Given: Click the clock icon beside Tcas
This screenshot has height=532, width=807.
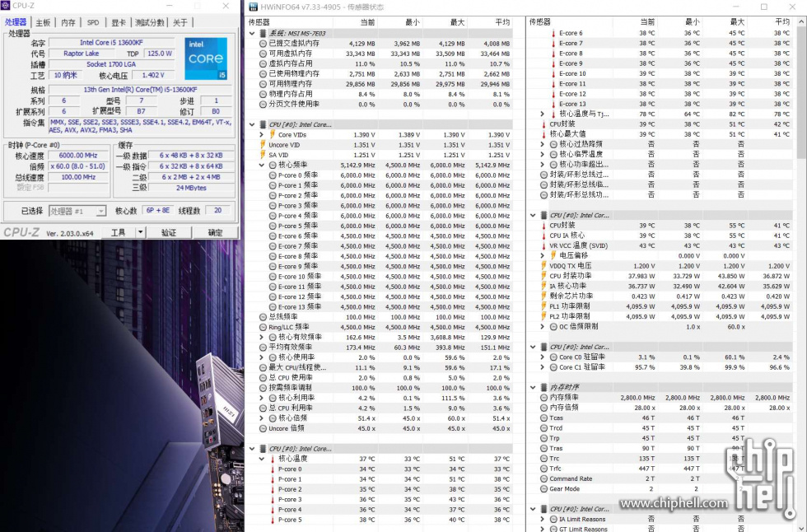Looking at the screenshot, I should [x=544, y=418].
